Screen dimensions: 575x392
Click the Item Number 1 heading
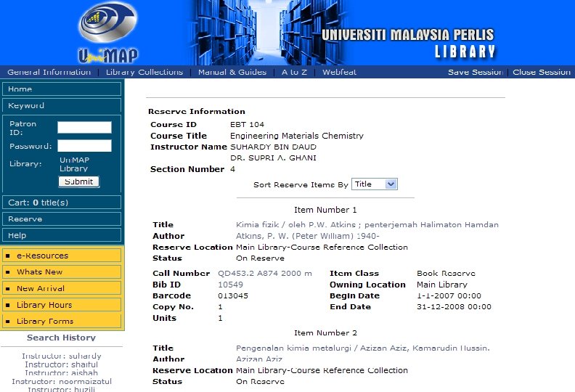click(x=325, y=210)
